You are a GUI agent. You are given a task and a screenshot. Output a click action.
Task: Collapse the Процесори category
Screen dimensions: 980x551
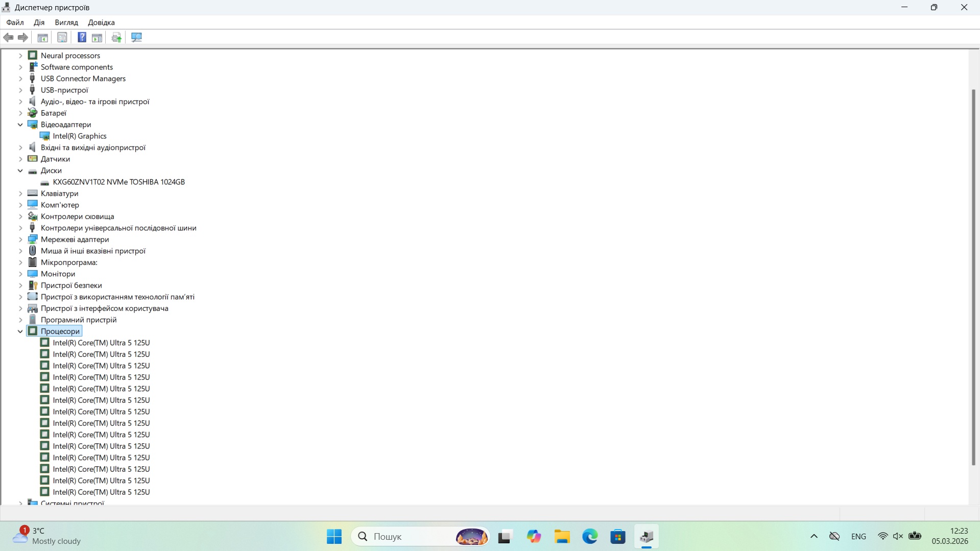coord(20,331)
